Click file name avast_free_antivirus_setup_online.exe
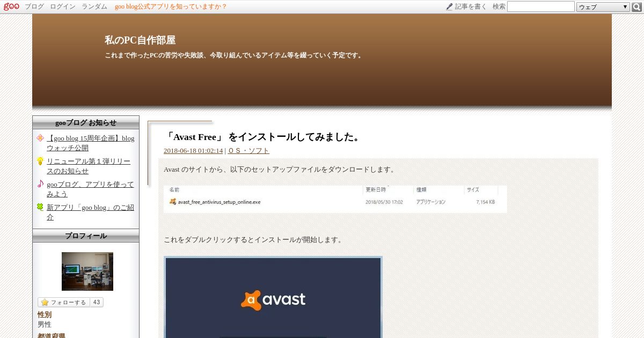 pyautogui.click(x=219, y=202)
